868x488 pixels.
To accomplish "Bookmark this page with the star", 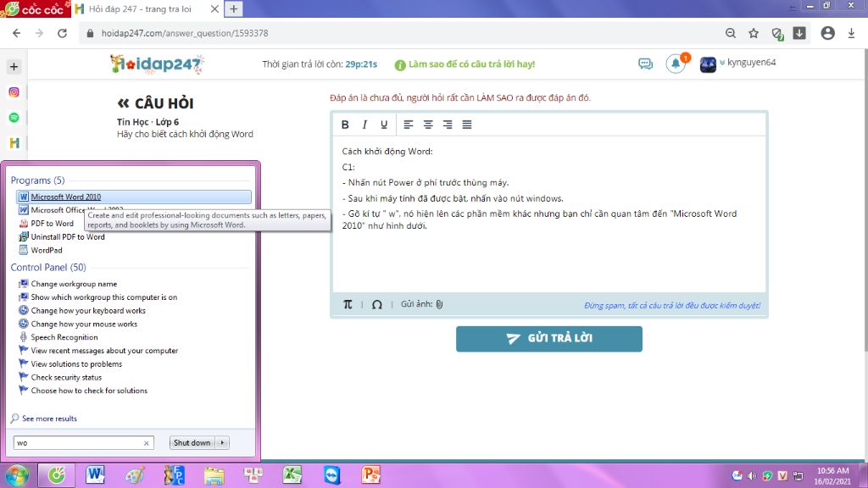I will pos(754,33).
